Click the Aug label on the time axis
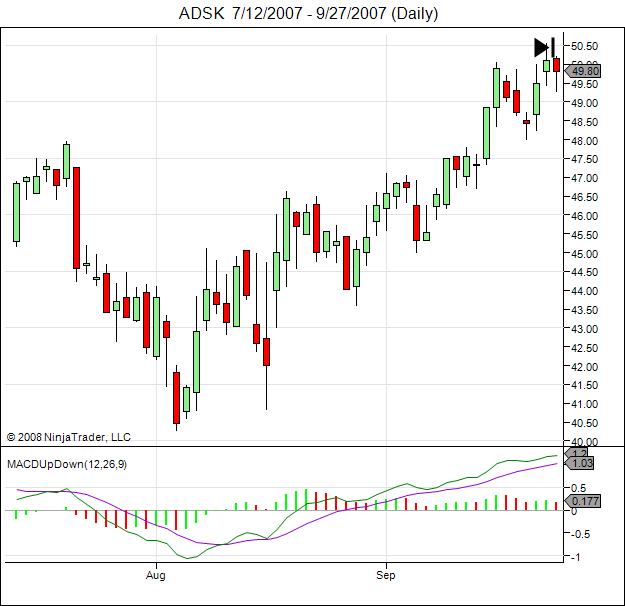The image size is (625, 606). 155,575
